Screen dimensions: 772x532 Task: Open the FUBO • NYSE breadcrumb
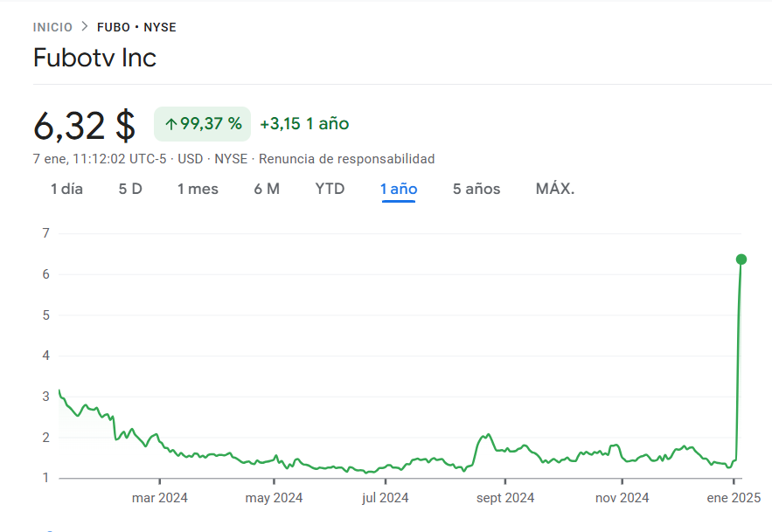point(136,27)
